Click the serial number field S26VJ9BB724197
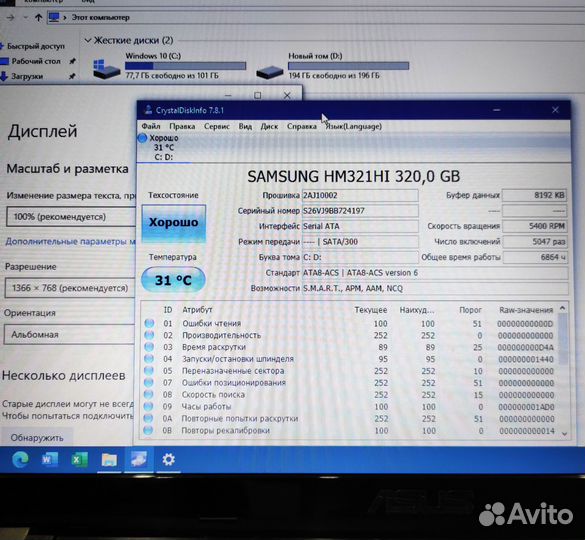585x540 pixels. [360, 211]
